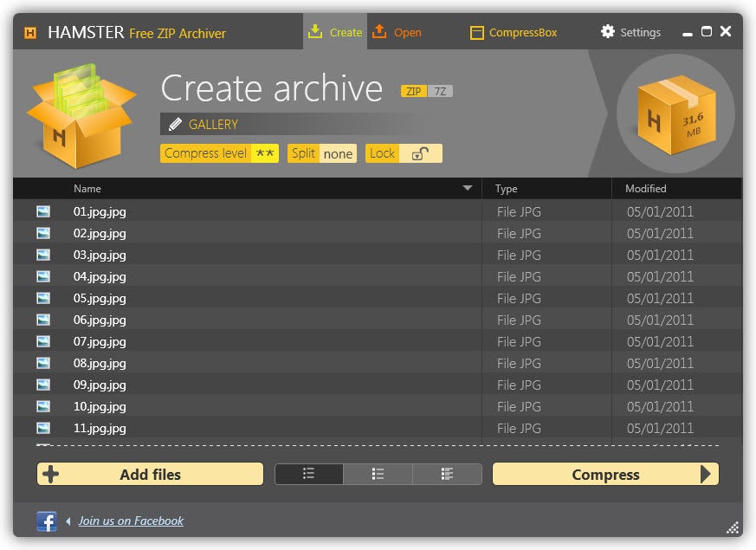756x550 pixels.
Task: Click the window resize grip
Action: [733, 527]
